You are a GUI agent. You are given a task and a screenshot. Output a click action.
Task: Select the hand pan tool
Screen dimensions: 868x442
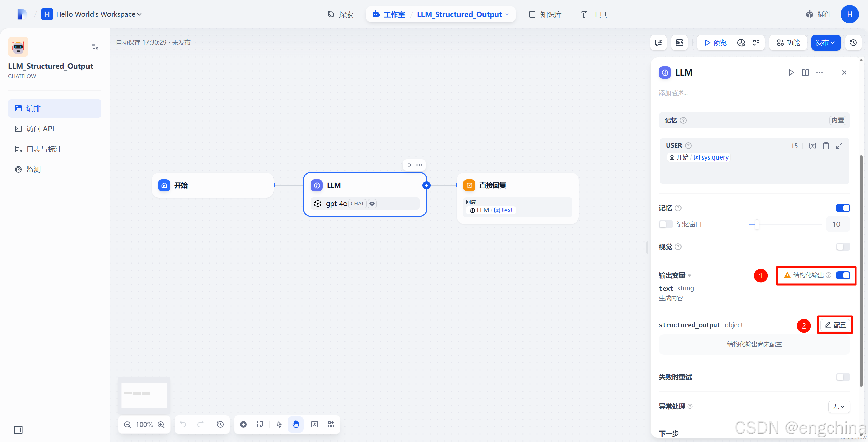click(x=296, y=424)
